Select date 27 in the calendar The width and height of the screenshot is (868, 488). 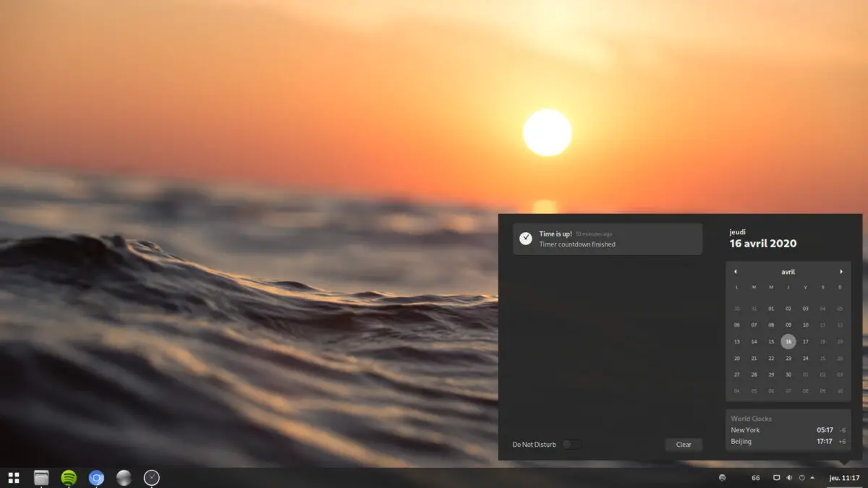(x=737, y=374)
